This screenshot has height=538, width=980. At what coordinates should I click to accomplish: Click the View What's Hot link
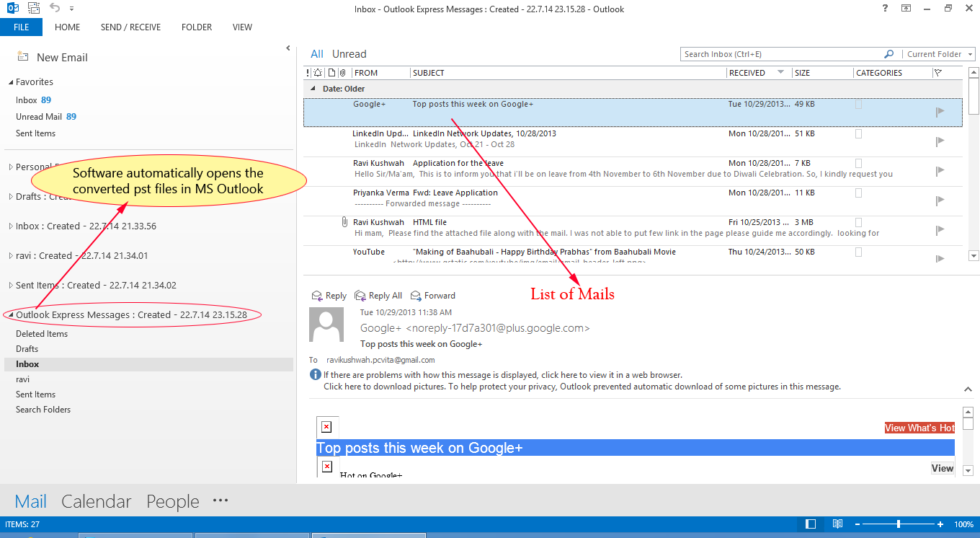919,428
